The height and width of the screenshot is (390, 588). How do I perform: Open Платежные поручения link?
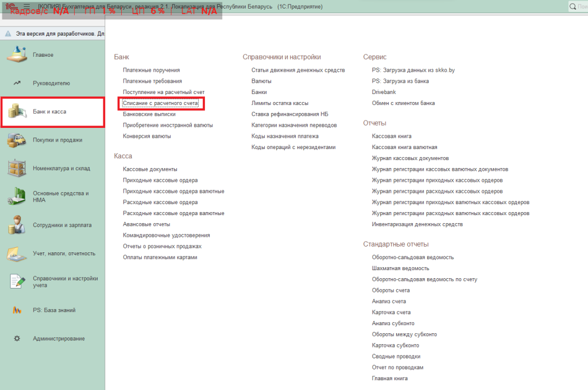(152, 70)
